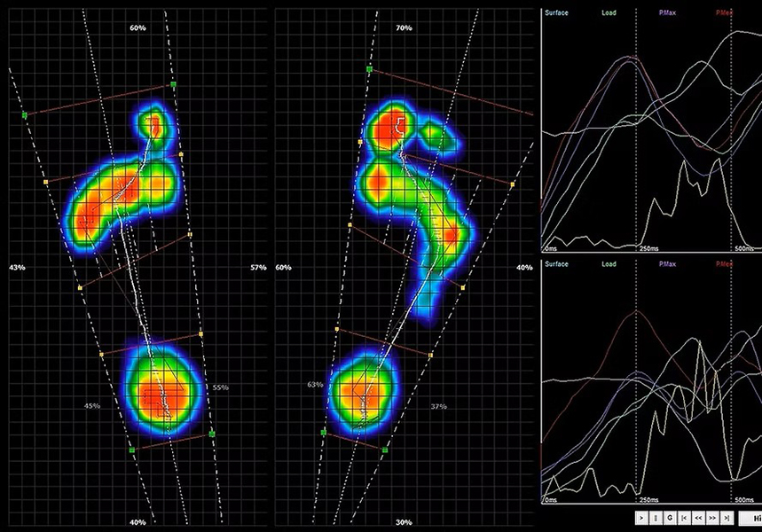Click the G button in playback bar
762x532 pixels.
point(670,518)
